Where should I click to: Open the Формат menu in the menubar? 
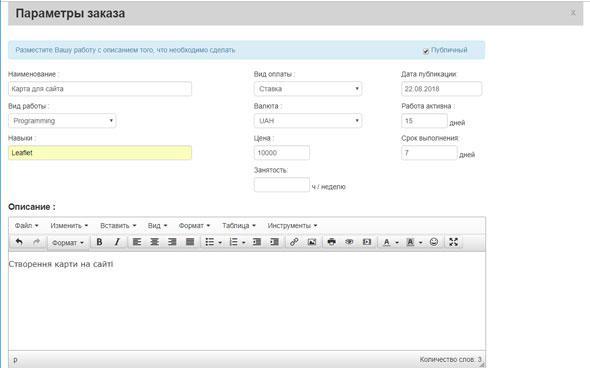click(x=194, y=225)
